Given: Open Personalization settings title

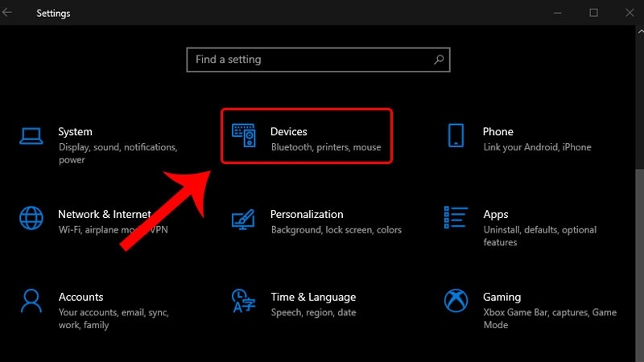Looking at the screenshot, I should pos(307,214).
